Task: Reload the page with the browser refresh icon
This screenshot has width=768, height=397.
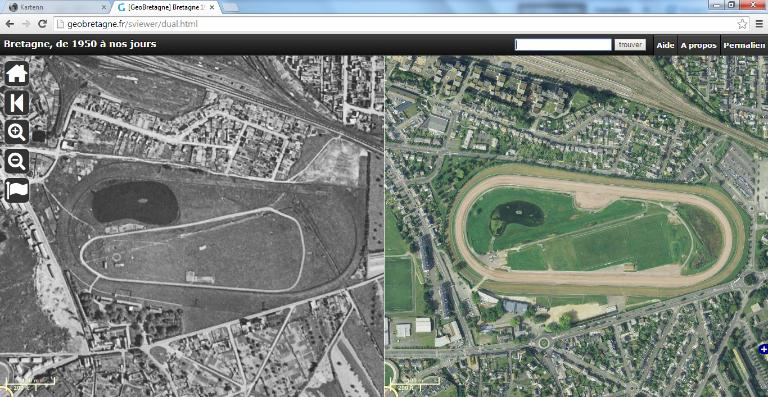Action: (43, 23)
